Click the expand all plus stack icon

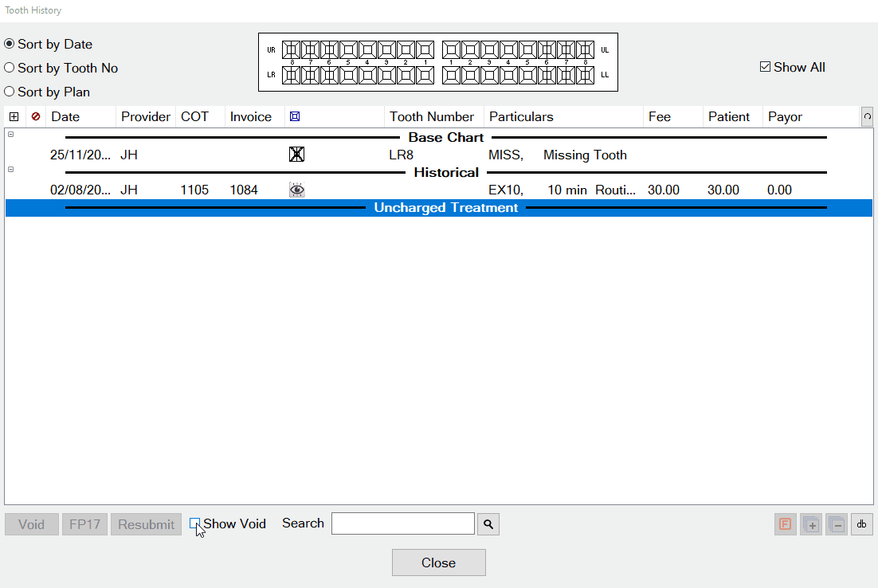[x=810, y=524]
